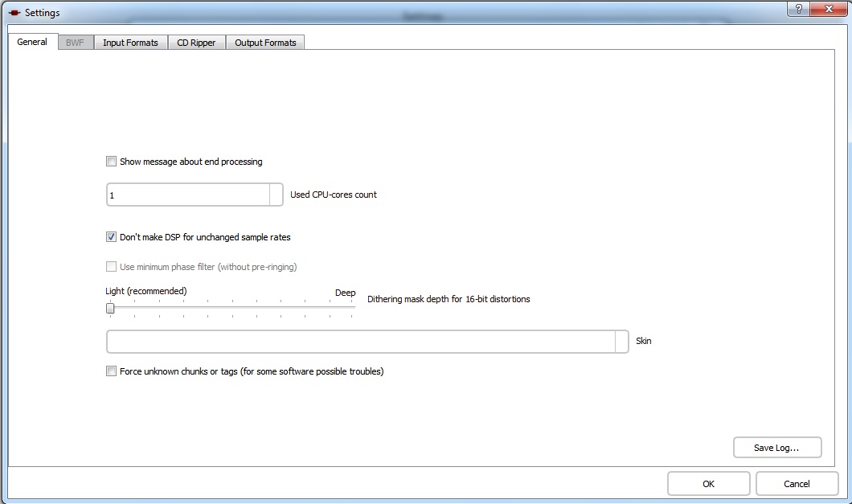The height and width of the screenshot is (504, 852).
Task: Click inside the empty Skin combo box
Action: pos(361,342)
